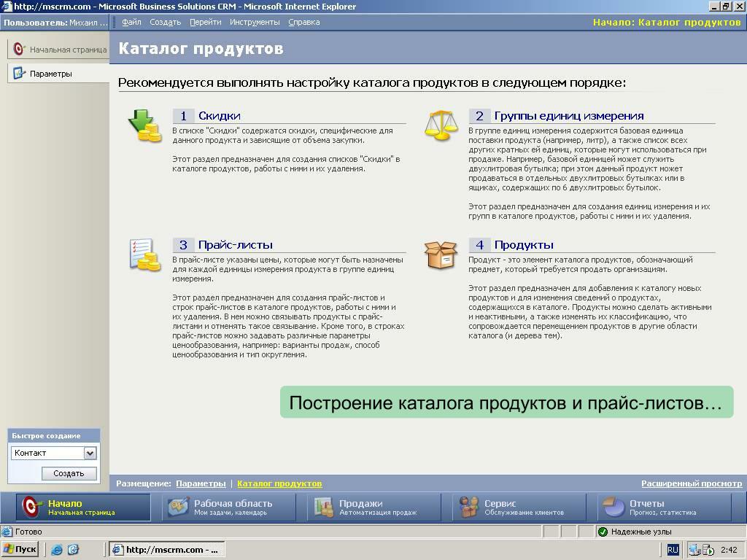747x560 pixels.
Task: Click the Параметры breadcrumb link
Action: pyautogui.click(x=201, y=483)
